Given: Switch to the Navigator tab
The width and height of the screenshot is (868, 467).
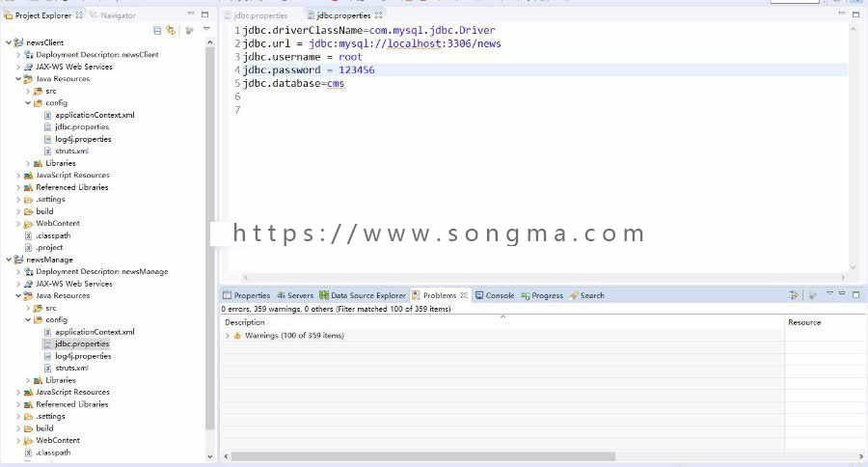Looking at the screenshot, I should pos(114,15).
